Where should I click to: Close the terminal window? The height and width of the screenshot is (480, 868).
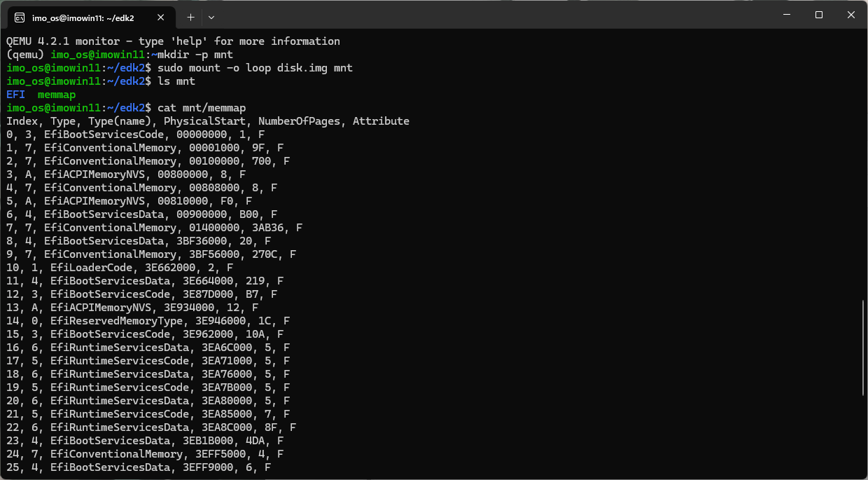point(850,15)
